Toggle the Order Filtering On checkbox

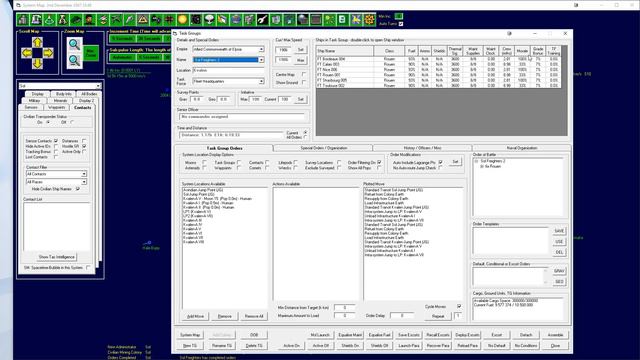(379, 162)
